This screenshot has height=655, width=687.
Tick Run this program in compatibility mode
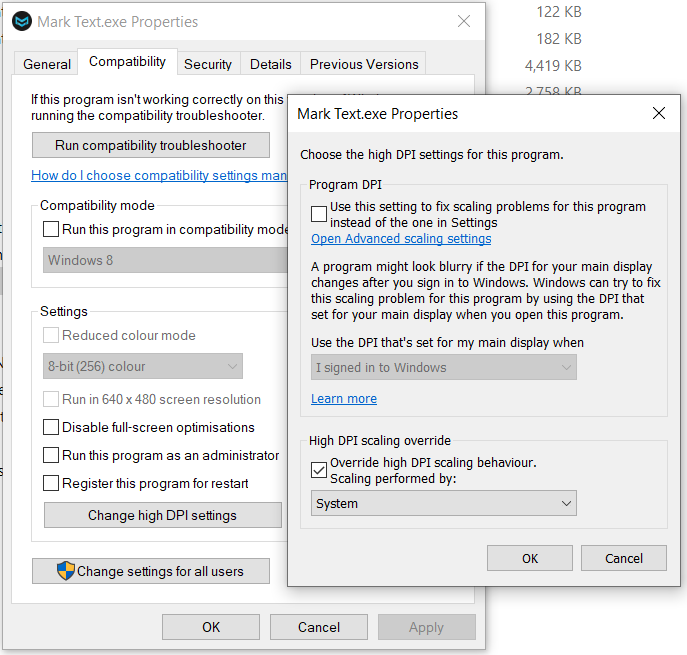51,229
